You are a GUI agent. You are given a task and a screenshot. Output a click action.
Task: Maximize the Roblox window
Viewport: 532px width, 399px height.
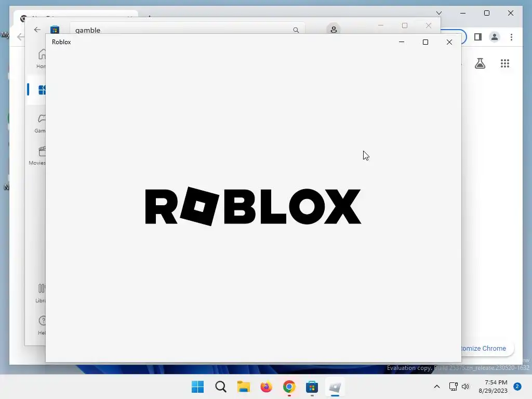click(425, 42)
